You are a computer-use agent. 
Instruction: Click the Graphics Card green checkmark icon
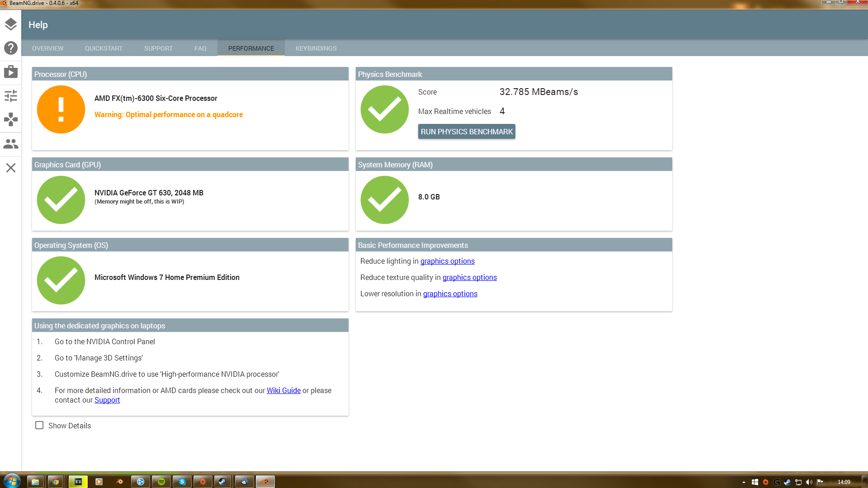click(61, 200)
